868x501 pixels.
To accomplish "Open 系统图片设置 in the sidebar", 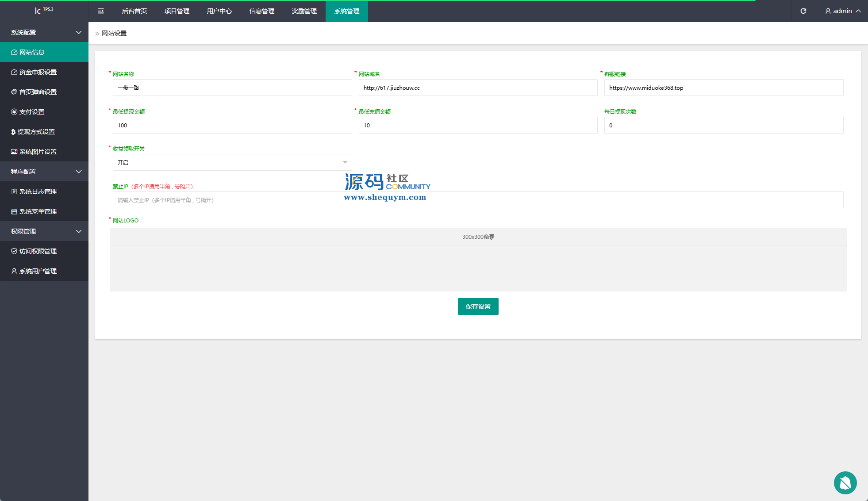I will point(38,152).
